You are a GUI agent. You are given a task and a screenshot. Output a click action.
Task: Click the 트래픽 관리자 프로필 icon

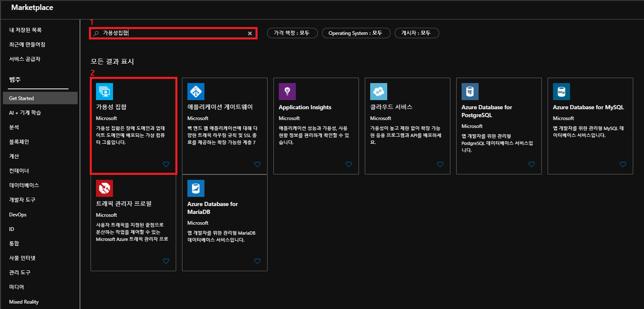click(104, 188)
